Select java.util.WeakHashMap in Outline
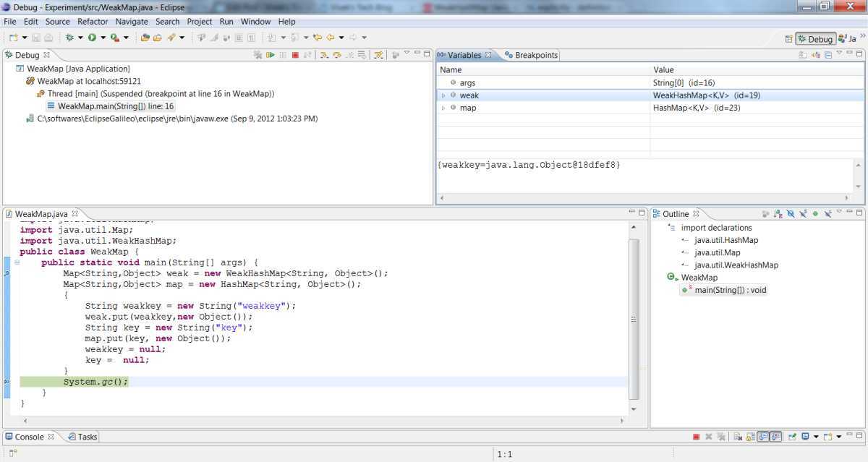The image size is (868, 462). [736, 265]
